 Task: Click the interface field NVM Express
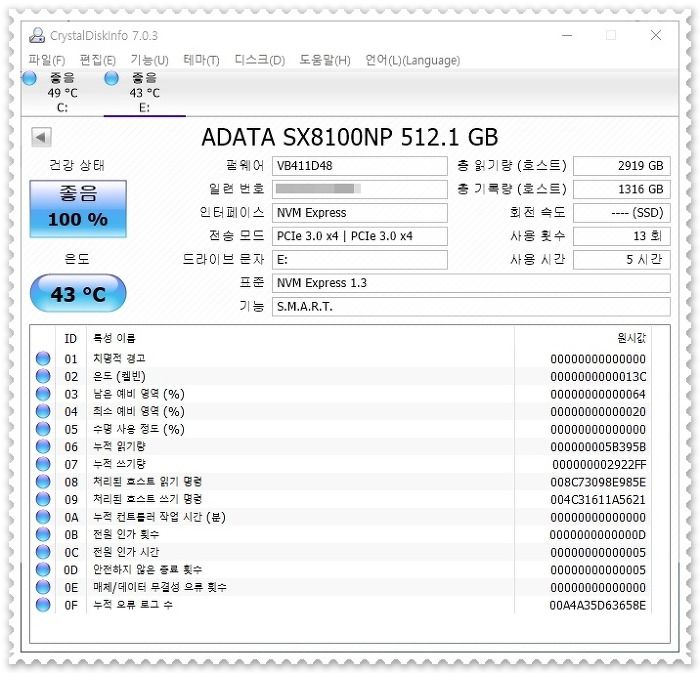[x=360, y=213]
